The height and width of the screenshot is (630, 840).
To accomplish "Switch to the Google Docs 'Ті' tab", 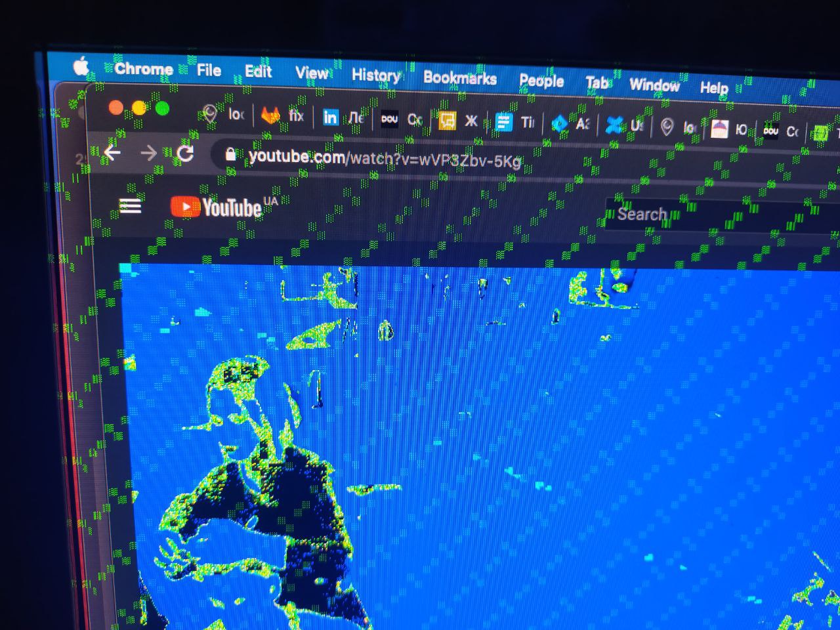I will (515, 122).
